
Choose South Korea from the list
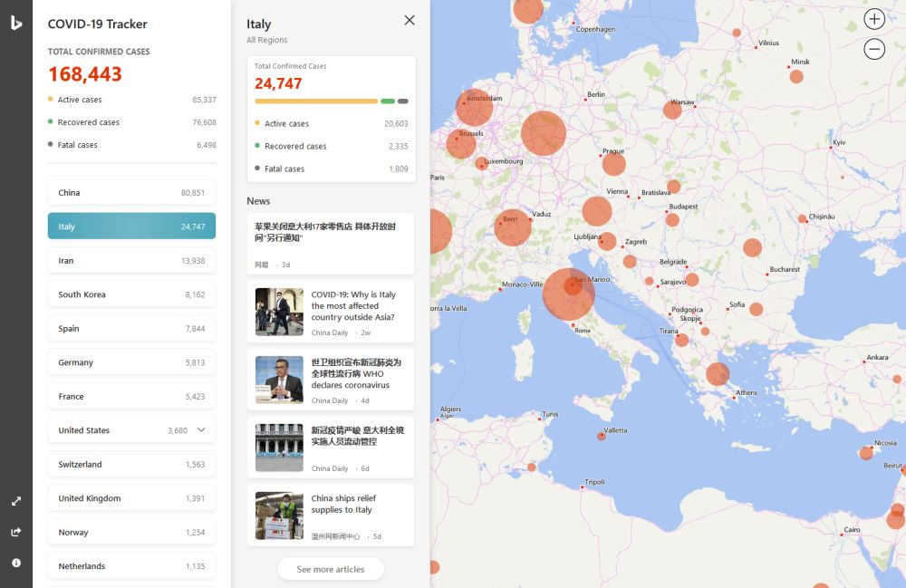pyautogui.click(x=131, y=294)
